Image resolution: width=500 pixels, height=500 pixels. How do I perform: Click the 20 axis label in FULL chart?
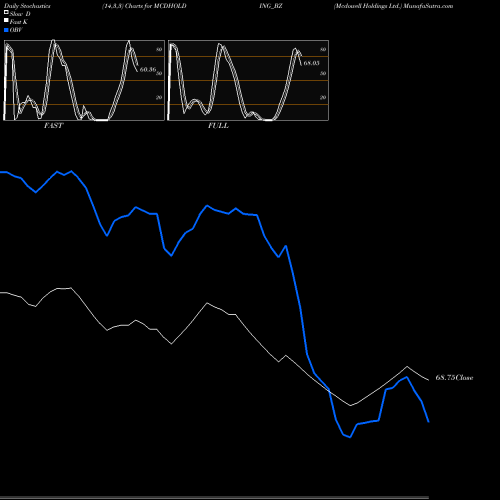(323, 97)
